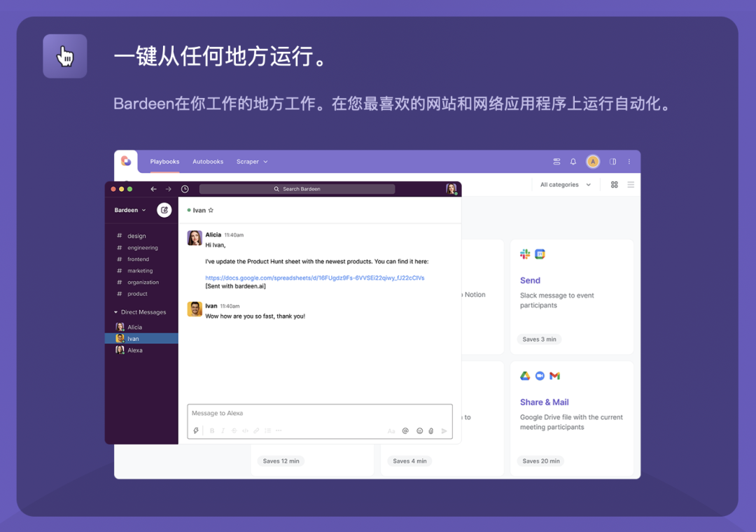Toggle italic formatting in message box
This screenshot has height=532, width=756.
(x=223, y=430)
